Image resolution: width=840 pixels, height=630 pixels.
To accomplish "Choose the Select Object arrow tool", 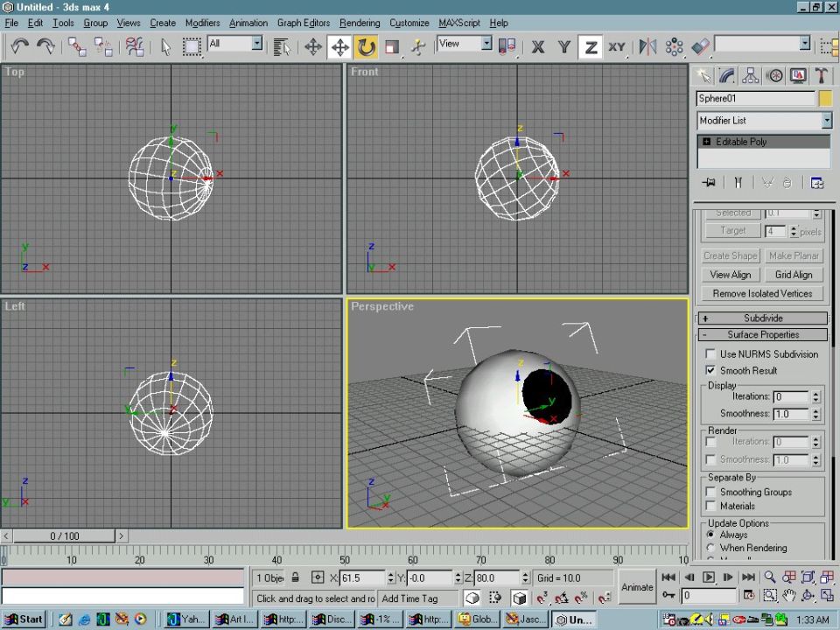I will [165, 46].
